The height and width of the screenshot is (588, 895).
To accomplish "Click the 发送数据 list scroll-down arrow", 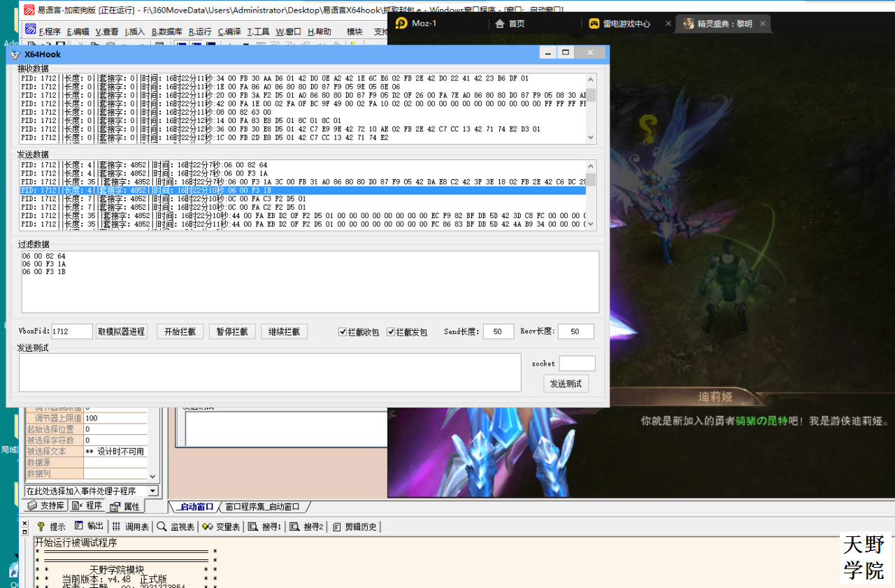I will 591,224.
